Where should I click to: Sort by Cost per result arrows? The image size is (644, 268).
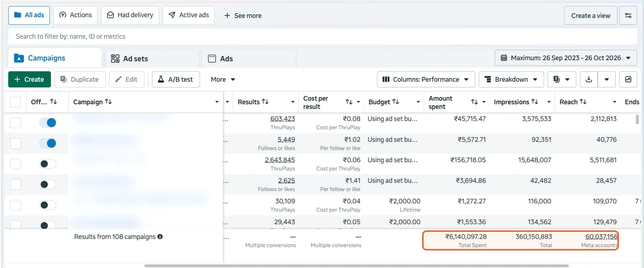[349, 102]
